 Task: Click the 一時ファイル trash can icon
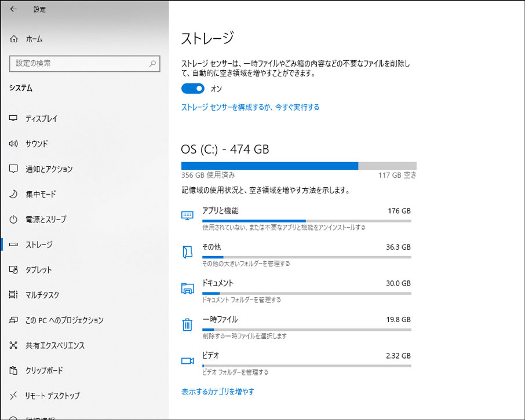[x=187, y=324]
